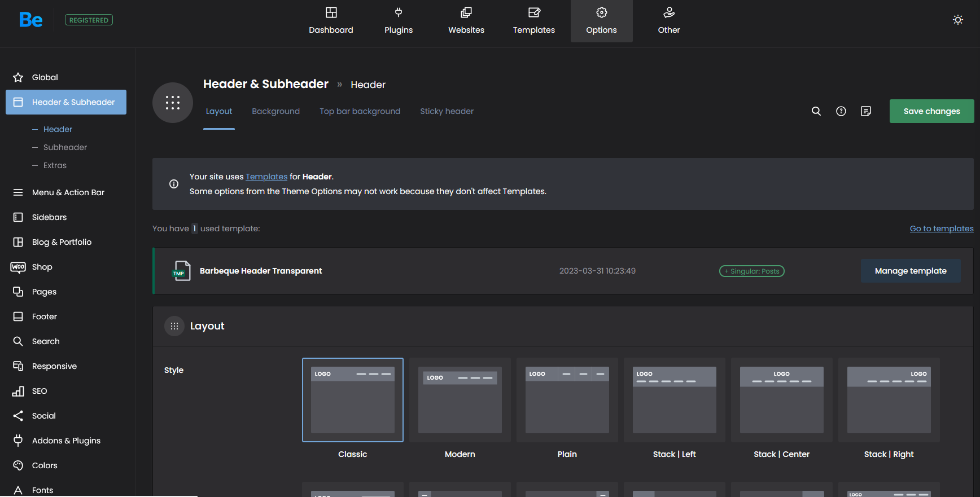
Task: Follow the Go to templates link
Action: tap(942, 228)
